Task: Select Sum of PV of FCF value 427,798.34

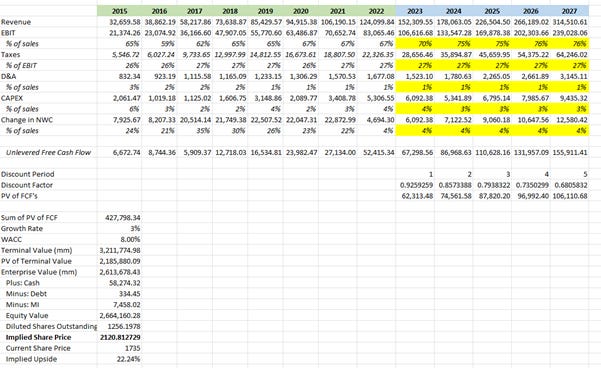Action: (123, 218)
